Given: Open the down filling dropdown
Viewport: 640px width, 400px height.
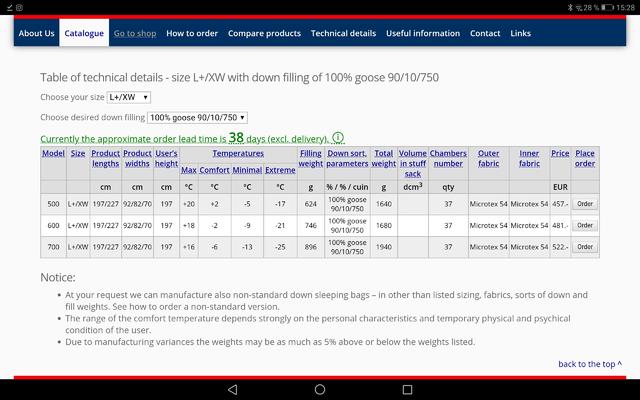Looking at the screenshot, I should click(x=197, y=118).
